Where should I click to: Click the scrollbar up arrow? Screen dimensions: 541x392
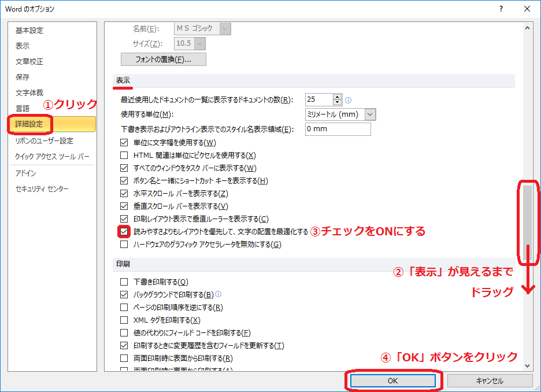click(527, 27)
